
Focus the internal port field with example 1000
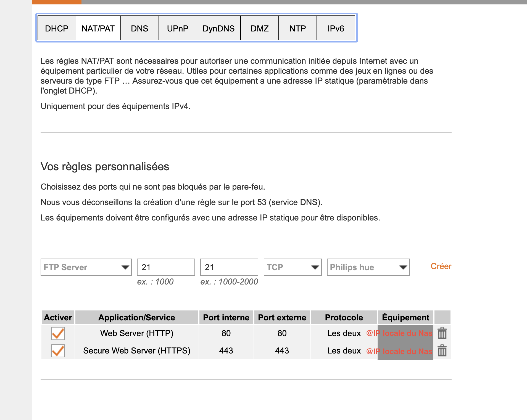166,267
